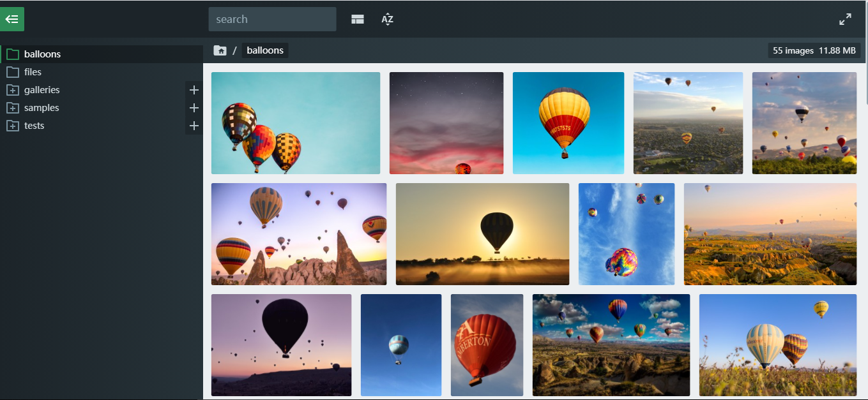Open the rainbow balloons in blue sky photo

coord(627,234)
